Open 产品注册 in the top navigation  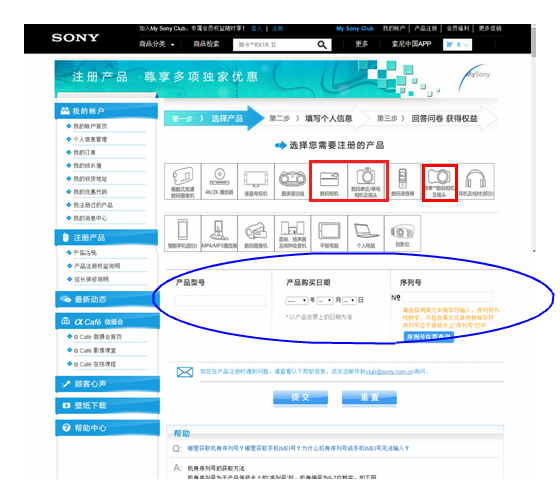pos(425,29)
